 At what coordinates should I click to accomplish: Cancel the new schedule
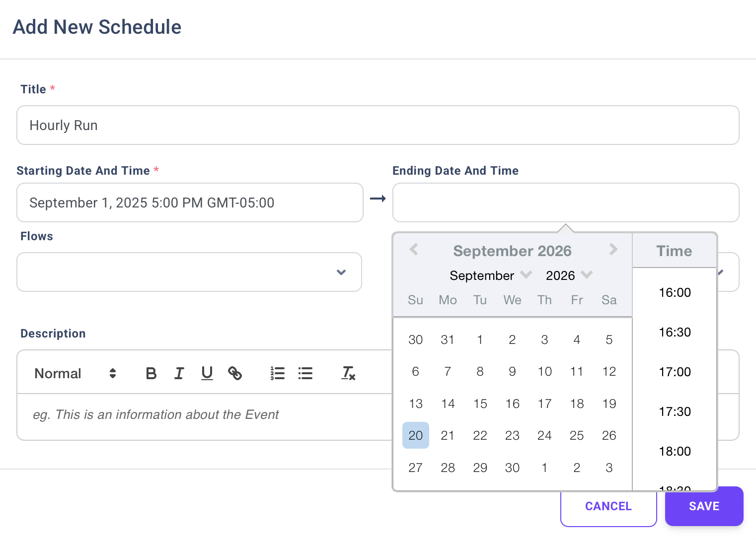point(608,506)
